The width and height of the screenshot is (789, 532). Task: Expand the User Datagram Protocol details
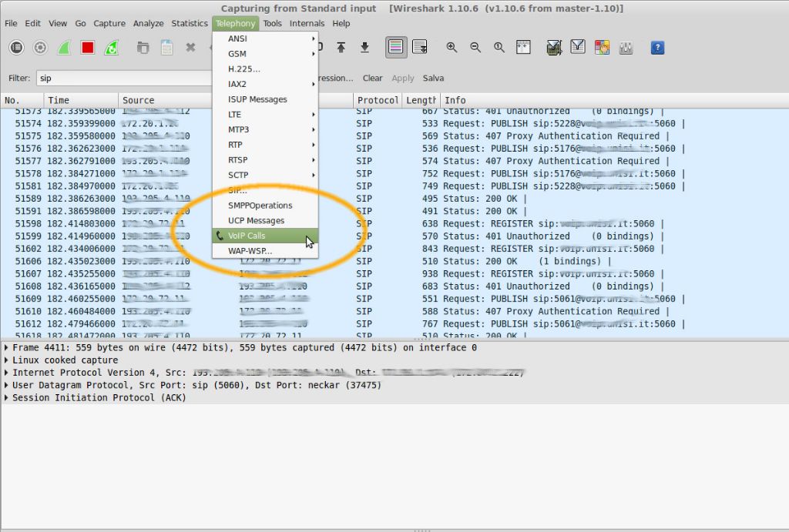point(7,385)
